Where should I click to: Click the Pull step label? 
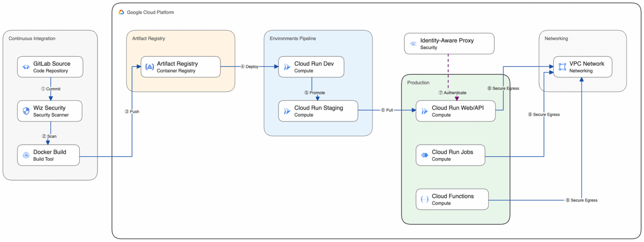click(386, 111)
